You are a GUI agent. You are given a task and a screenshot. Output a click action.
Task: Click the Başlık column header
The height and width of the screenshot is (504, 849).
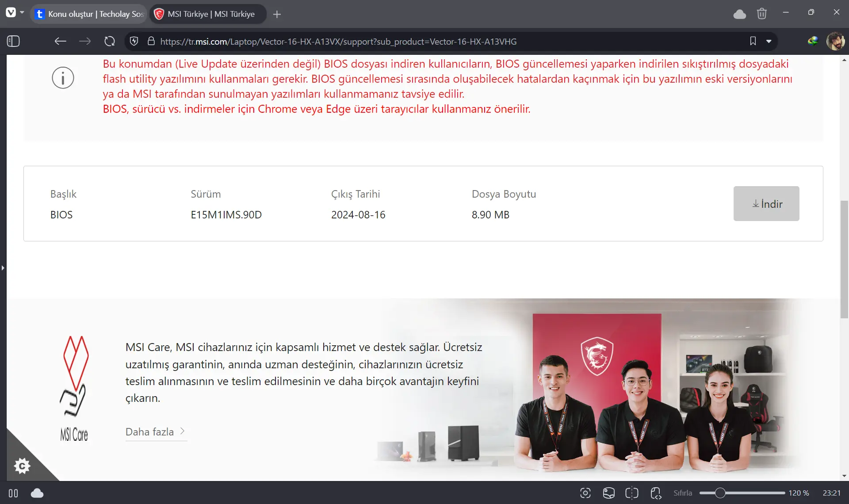pos(63,194)
